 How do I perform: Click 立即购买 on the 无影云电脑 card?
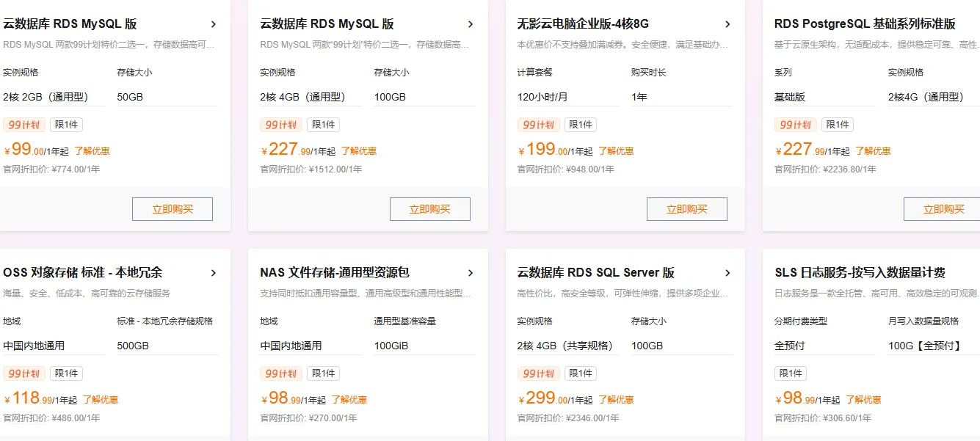(687, 208)
